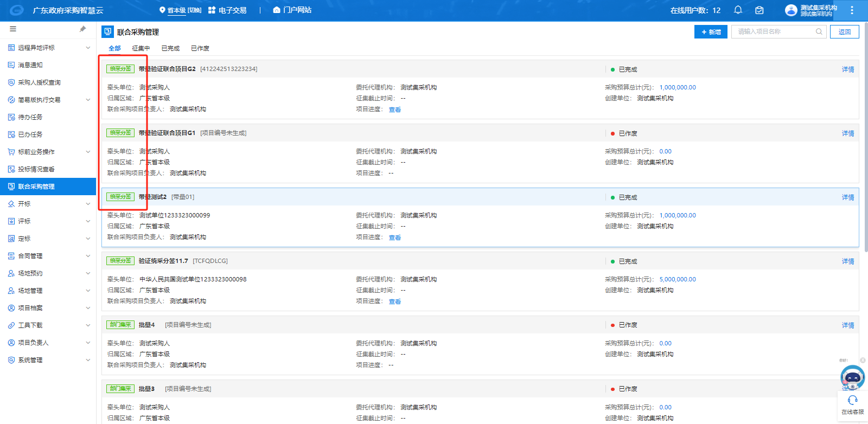The image size is (868, 424).
Task: Click the 返回 button
Action: pyautogui.click(x=845, y=32)
